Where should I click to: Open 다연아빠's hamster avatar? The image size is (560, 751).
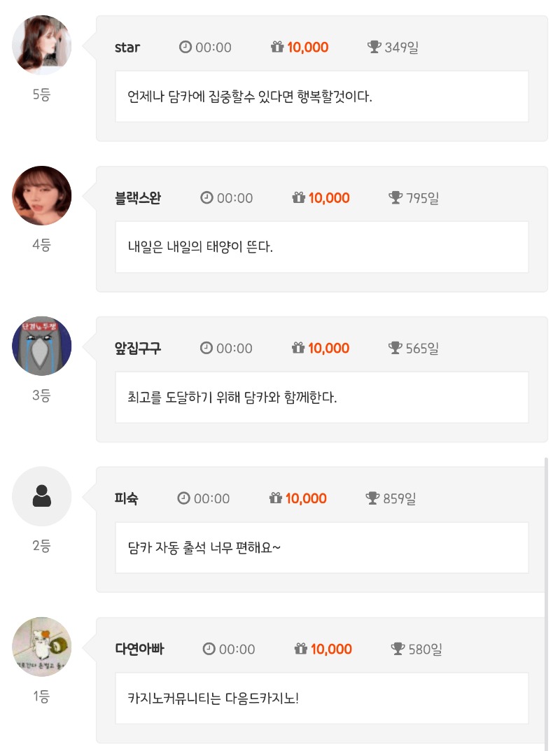pos(42,647)
